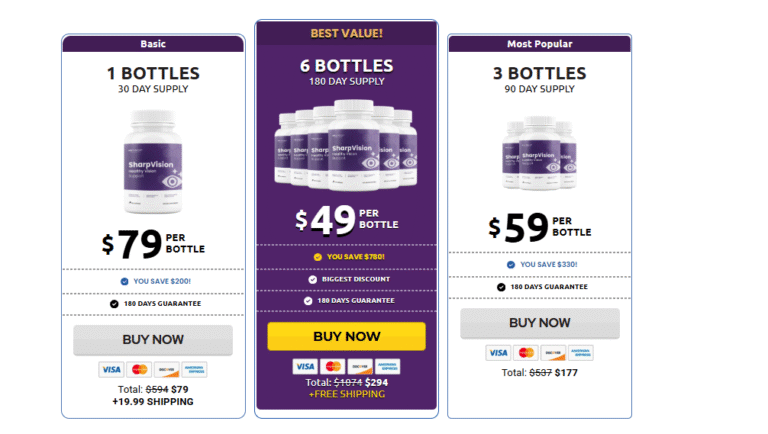The image size is (768, 434).
Task: Click the Visa icon under 1 Bottles
Action: coord(111,369)
